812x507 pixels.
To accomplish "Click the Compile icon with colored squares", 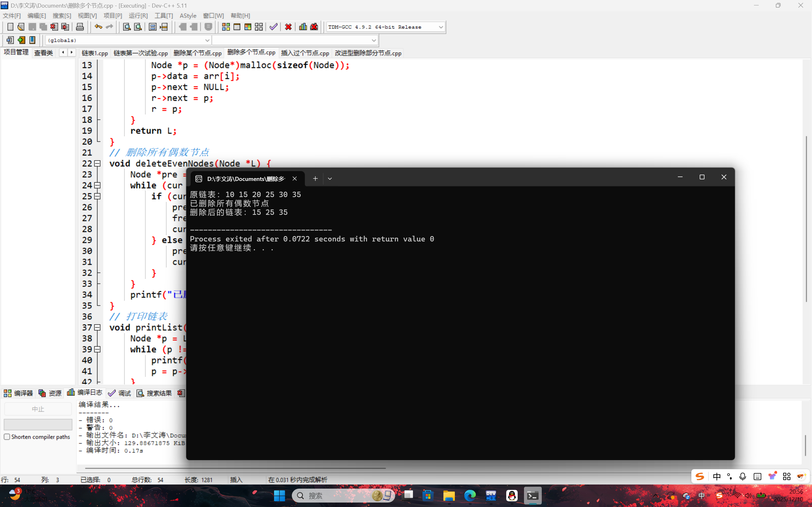I will [226, 27].
